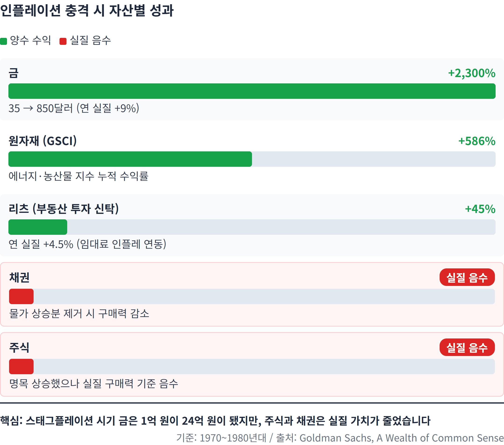Click the 금 row title

tap(14, 73)
